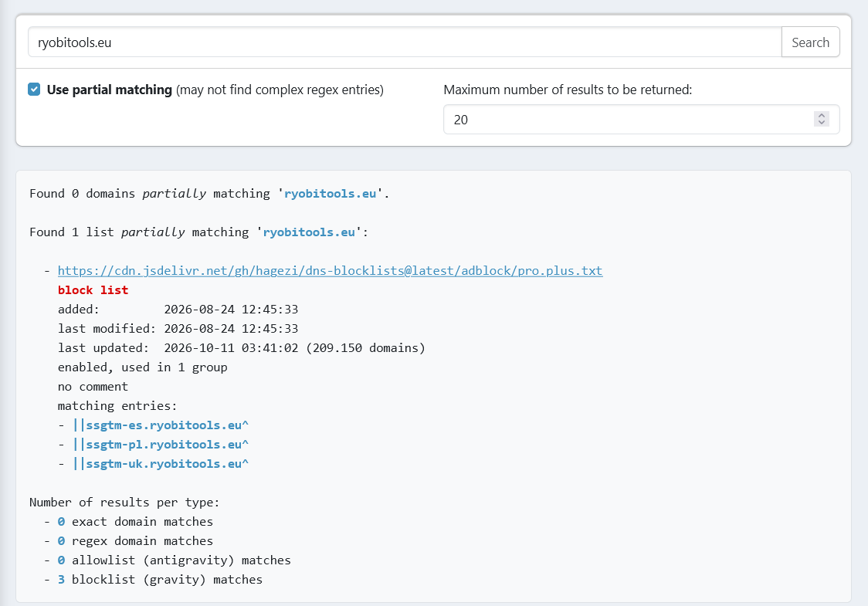Click the 'added: 2026-08-24 12:45:33' line

coord(178,310)
